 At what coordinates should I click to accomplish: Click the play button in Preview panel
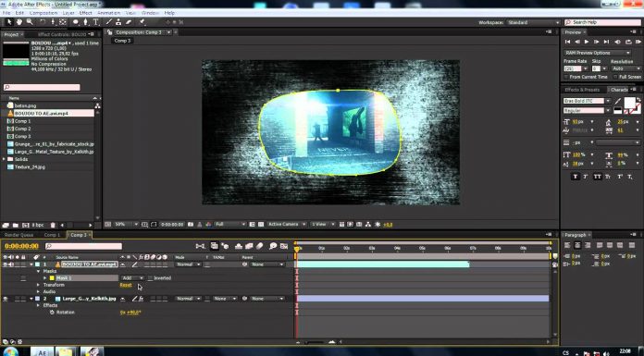point(587,42)
